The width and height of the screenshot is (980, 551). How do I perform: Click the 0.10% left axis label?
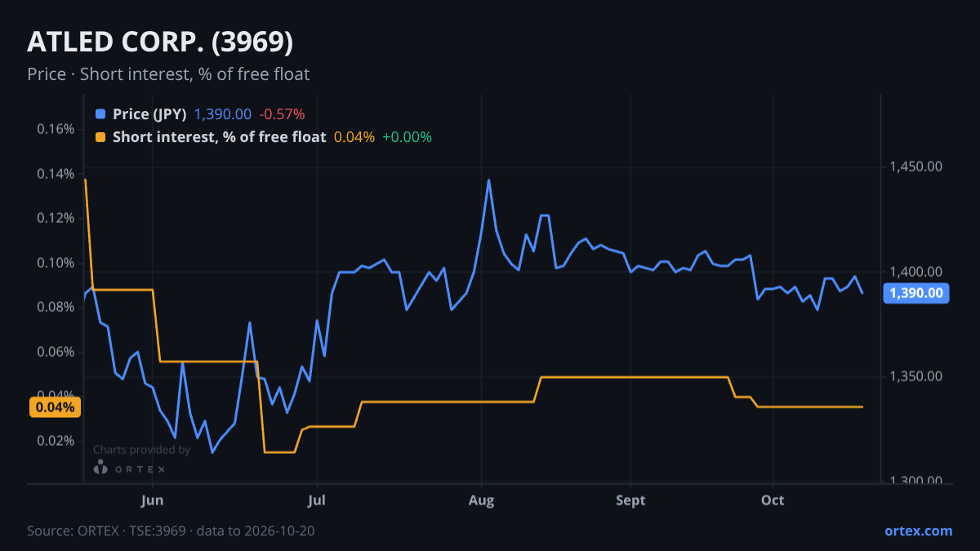tap(56, 263)
